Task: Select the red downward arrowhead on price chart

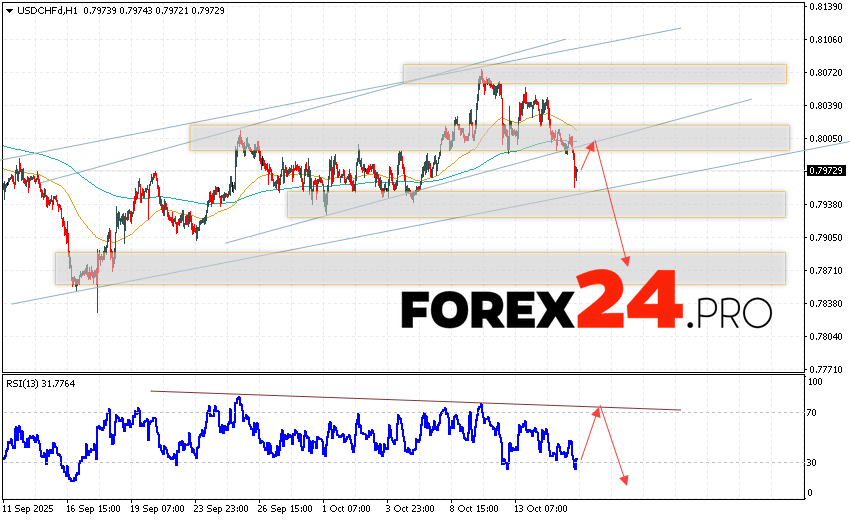Action: pyautogui.click(x=627, y=261)
